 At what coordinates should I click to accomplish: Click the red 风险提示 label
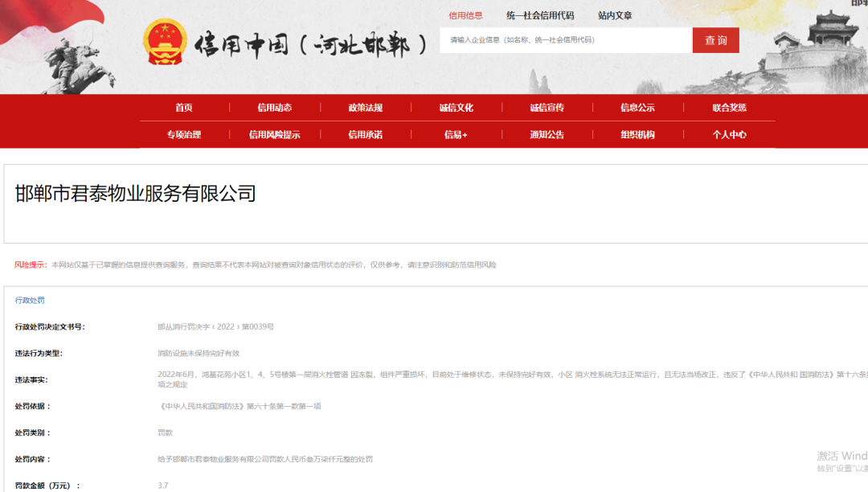(x=31, y=265)
